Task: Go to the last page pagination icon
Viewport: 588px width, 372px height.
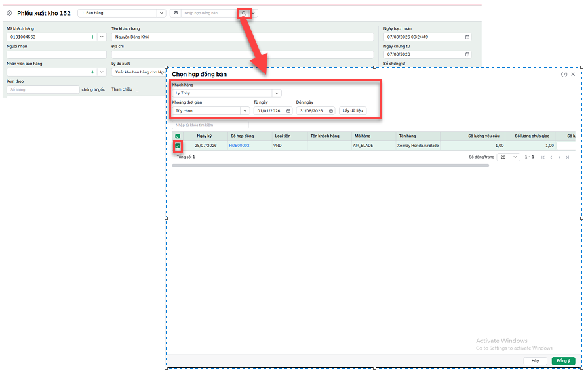Action: pyautogui.click(x=568, y=157)
